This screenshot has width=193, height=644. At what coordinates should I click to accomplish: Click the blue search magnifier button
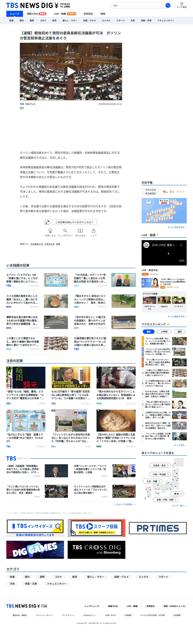(x=168, y=5)
